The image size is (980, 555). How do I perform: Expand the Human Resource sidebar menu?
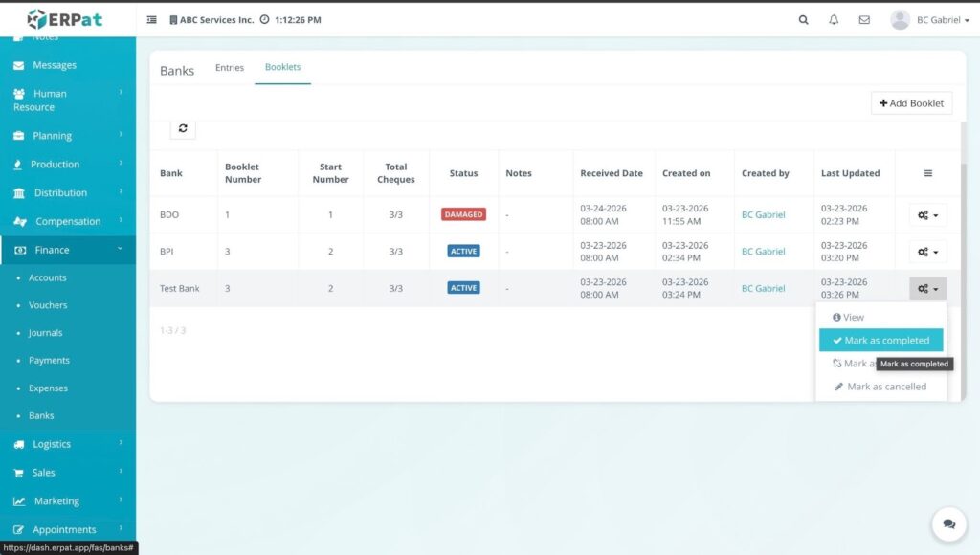click(x=67, y=100)
